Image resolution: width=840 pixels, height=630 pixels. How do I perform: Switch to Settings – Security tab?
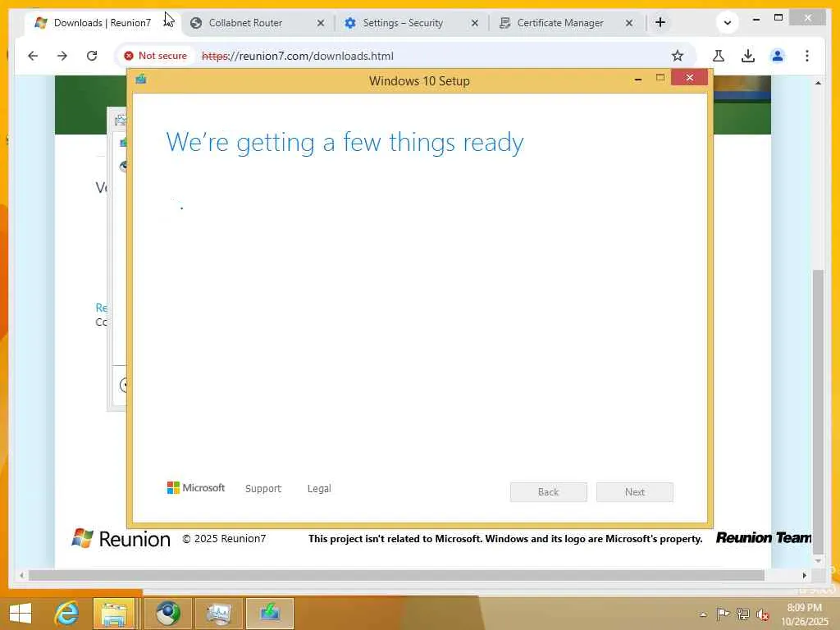(403, 23)
